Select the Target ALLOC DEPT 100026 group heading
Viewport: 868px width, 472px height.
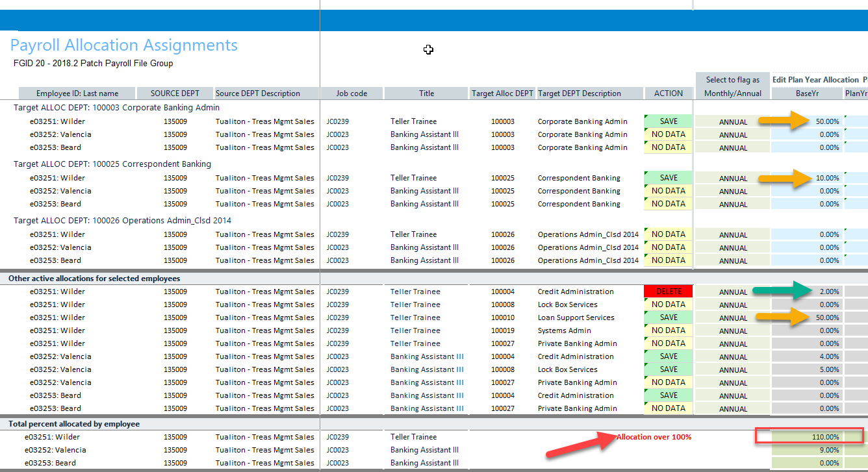[x=122, y=221]
